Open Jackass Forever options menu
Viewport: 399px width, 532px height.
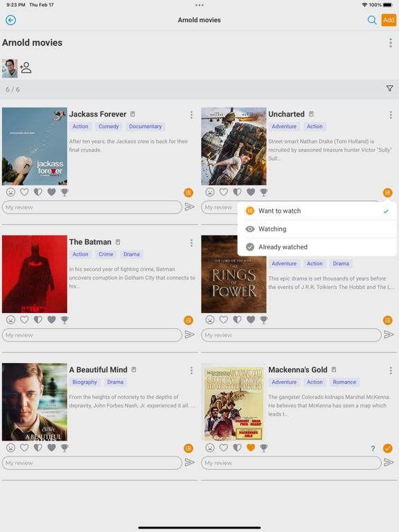(191, 115)
